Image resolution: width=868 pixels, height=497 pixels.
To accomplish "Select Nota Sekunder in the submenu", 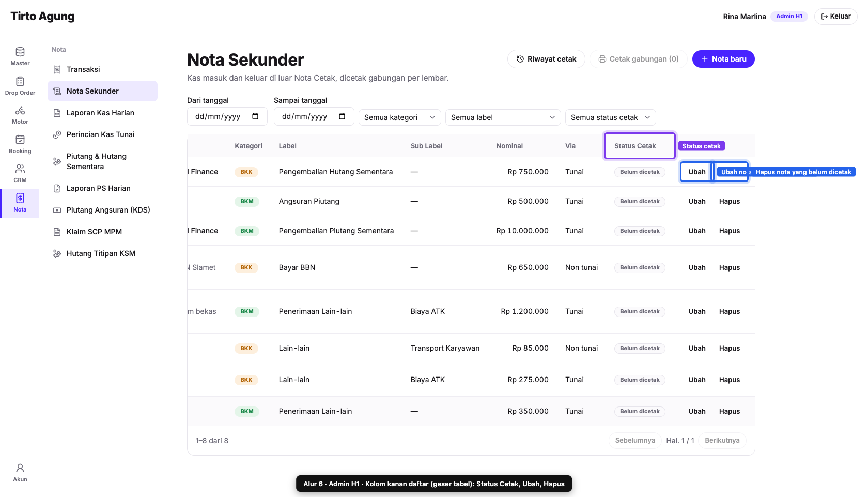I will pyautogui.click(x=102, y=91).
